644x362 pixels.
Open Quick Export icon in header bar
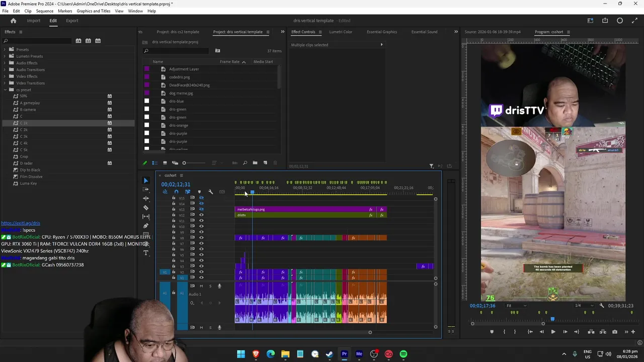(605, 21)
